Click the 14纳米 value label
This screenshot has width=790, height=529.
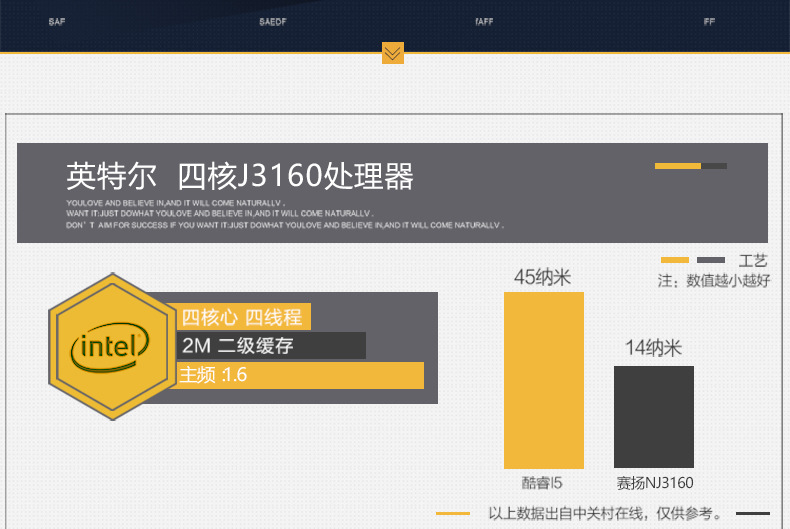[x=653, y=348]
